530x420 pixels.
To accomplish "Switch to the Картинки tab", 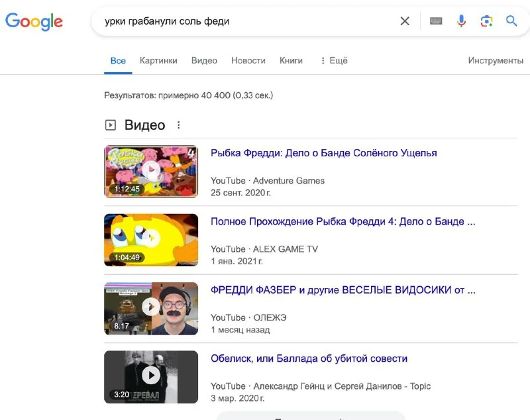I will pyautogui.click(x=158, y=60).
